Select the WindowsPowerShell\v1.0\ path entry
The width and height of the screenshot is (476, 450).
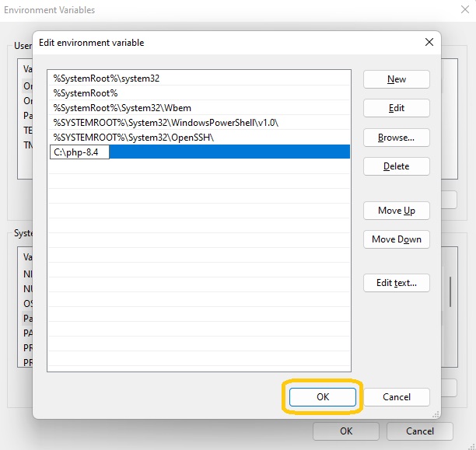coord(199,123)
